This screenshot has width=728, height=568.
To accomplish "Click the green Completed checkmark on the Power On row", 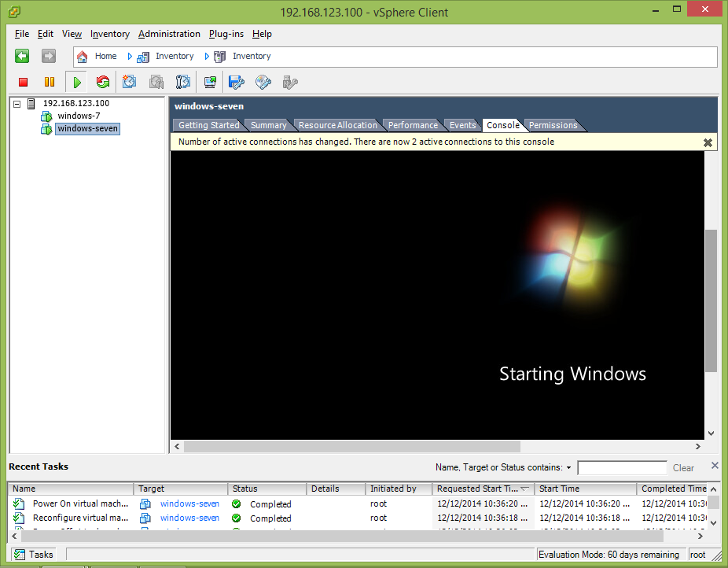I will click(237, 504).
